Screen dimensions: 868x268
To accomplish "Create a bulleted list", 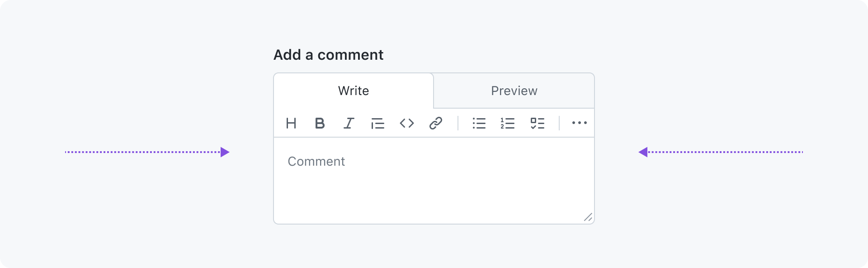I will 479,123.
